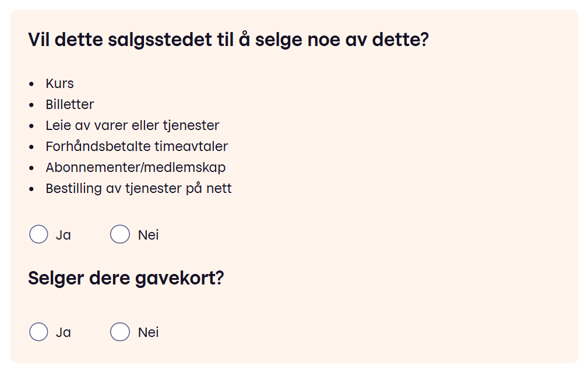Select the Nei radio circle for the salgsstedet question
This screenshot has width=588, height=369.
click(120, 235)
